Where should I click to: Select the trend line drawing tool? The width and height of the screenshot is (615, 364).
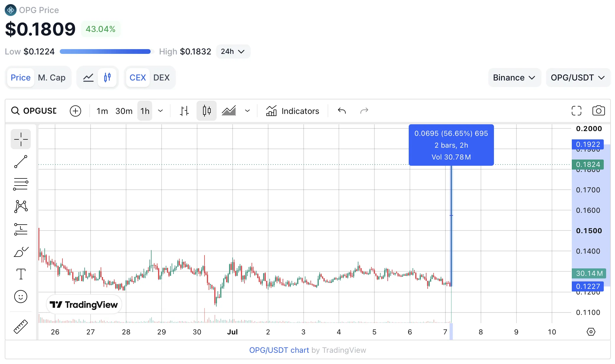click(x=21, y=162)
